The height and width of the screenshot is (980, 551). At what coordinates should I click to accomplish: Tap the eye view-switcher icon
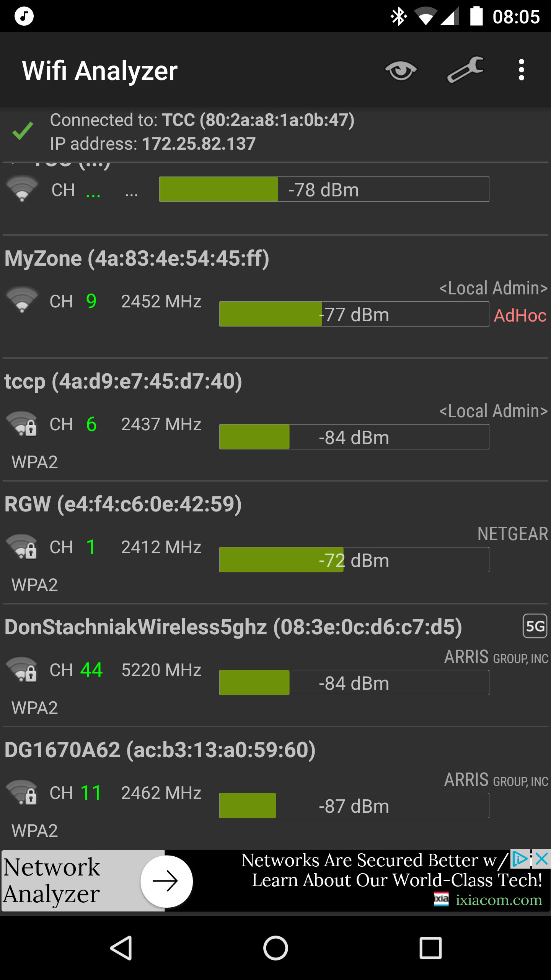(x=401, y=70)
